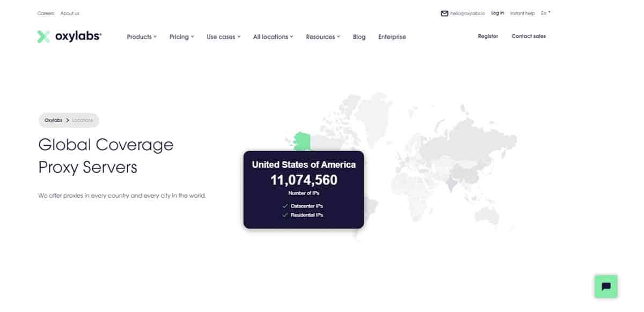The image size is (644, 312).
Task: Click Contact sales
Action: click(529, 36)
